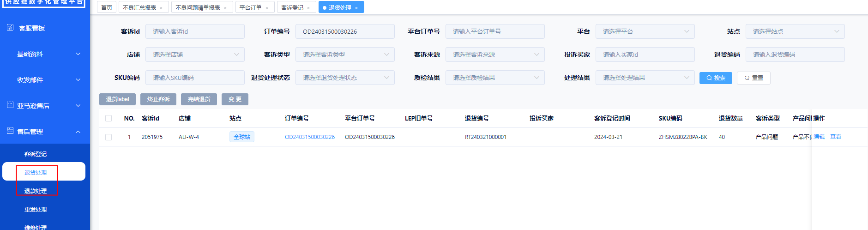The height and width of the screenshot is (230, 868).
Task: Open 客诉登记 in the sidebar submenu
Action: [x=36, y=154]
